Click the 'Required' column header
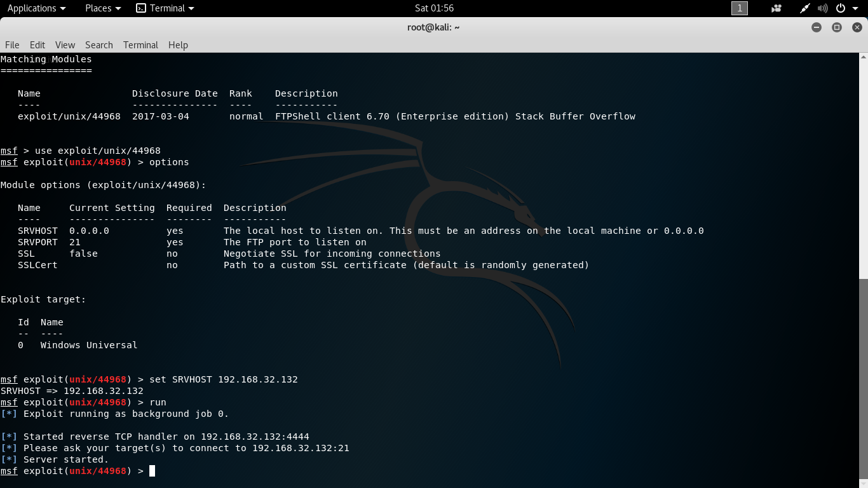Screen dimensions: 868x488 point(189,208)
